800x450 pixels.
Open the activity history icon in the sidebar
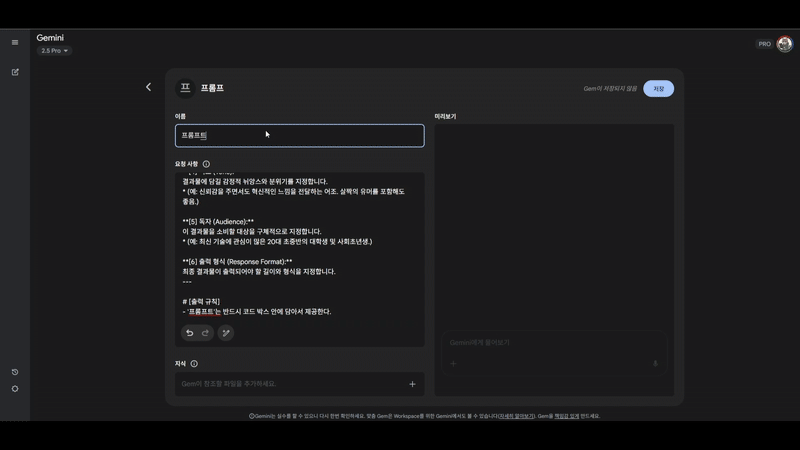tap(15, 372)
